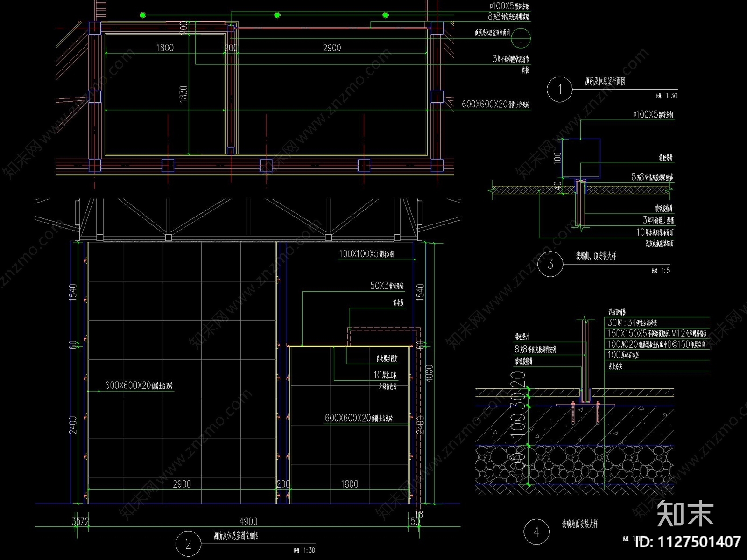Select the 600X600X20 tile label in the plan view
Viewport: 747px width, 560px height.
pyautogui.click(x=496, y=104)
